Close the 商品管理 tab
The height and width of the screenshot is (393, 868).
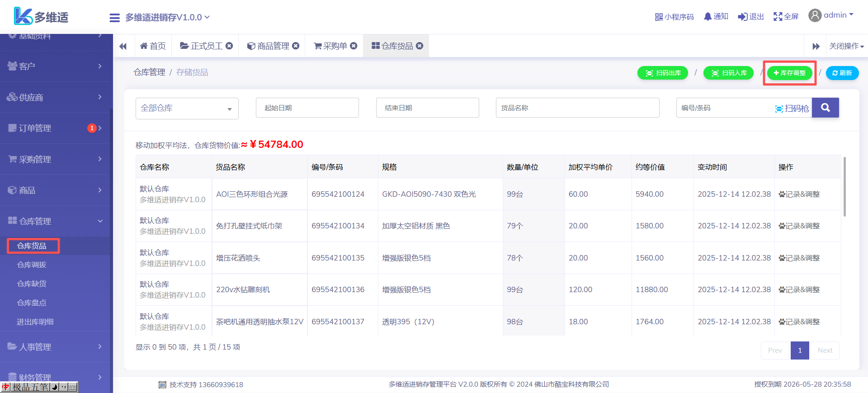pos(296,46)
